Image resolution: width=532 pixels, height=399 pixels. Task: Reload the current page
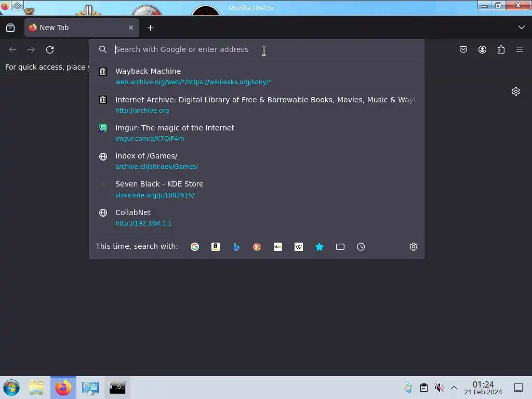click(x=50, y=50)
